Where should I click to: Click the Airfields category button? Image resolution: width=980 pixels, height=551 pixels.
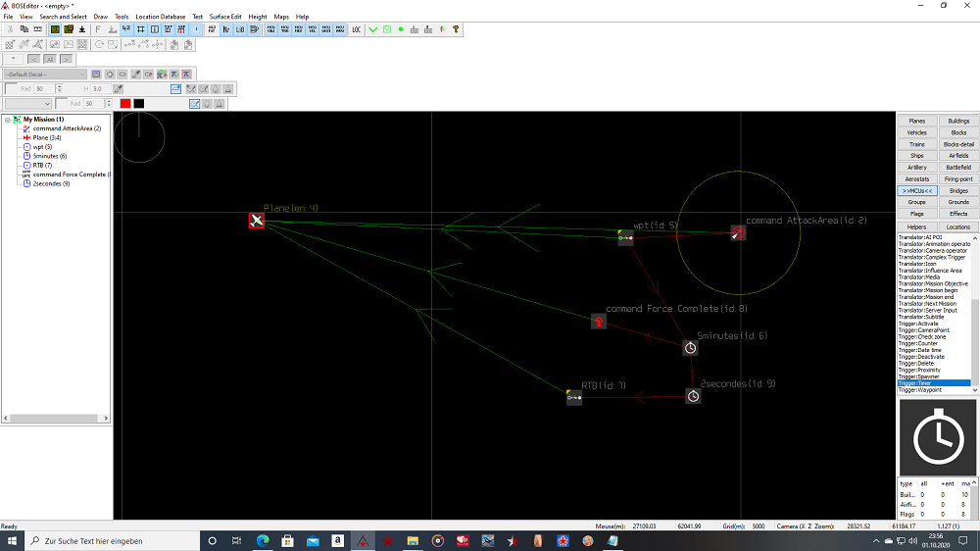pyautogui.click(x=957, y=155)
